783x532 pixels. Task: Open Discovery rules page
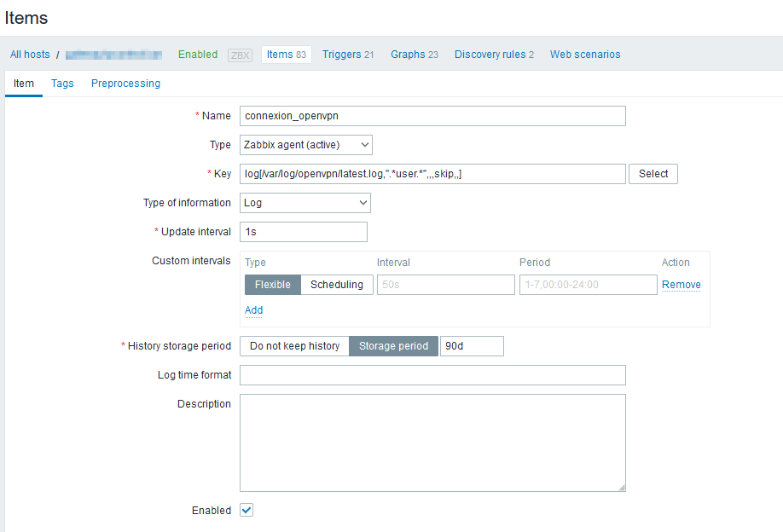[x=494, y=55]
